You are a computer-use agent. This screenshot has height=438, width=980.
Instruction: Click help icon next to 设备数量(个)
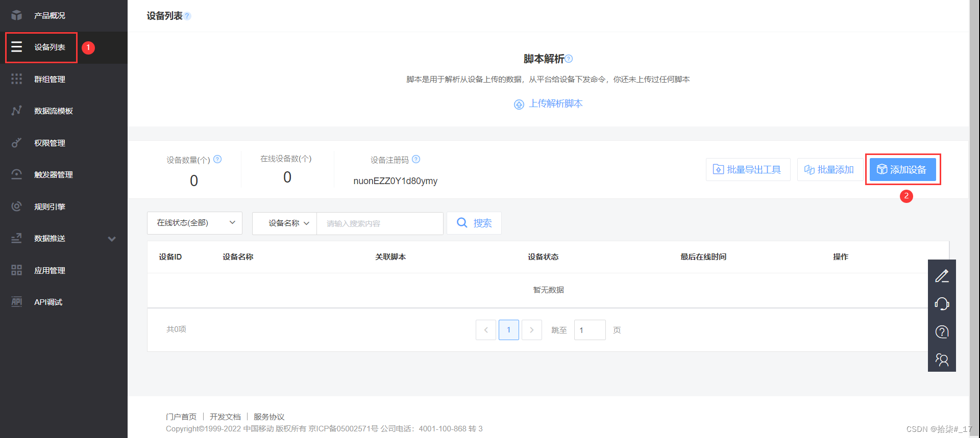click(x=217, y=159)
